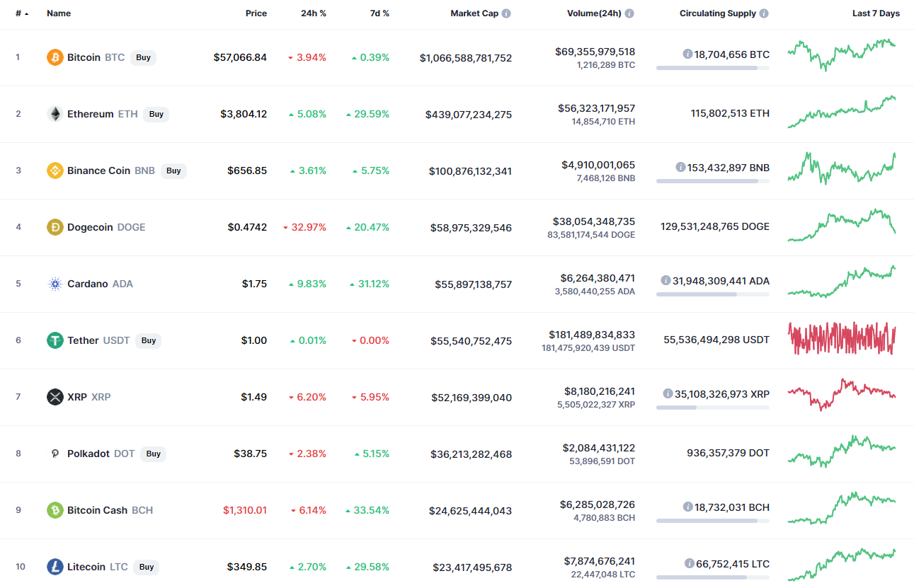Click Dogecoin 24h change 32.97%
Viewport: 914px width, 588px height.
coord(304,227)
